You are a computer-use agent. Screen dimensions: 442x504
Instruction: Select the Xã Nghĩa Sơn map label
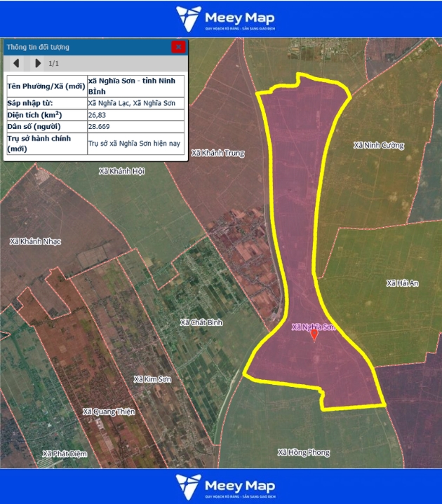[x=314, y=327]
